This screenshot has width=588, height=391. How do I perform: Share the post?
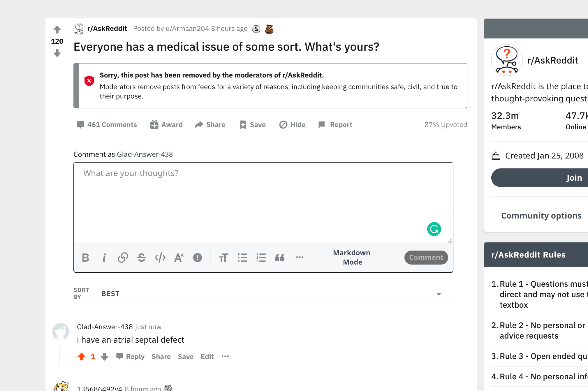pos(210,125)
